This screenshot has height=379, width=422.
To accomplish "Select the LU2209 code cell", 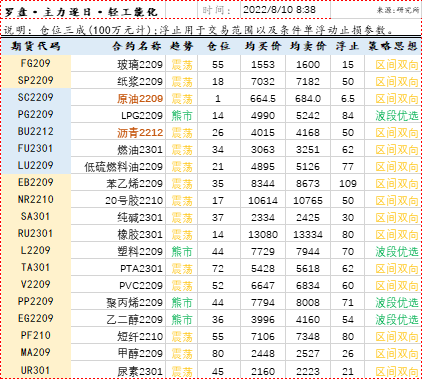I will (x=36, y=165).
